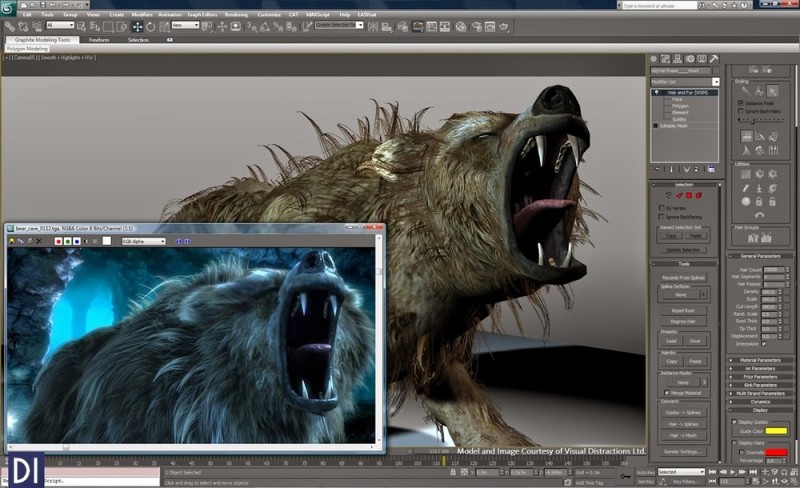Choose the Rectangular Selection Region icon
The image size is (800, 488).
pos(108,27)
